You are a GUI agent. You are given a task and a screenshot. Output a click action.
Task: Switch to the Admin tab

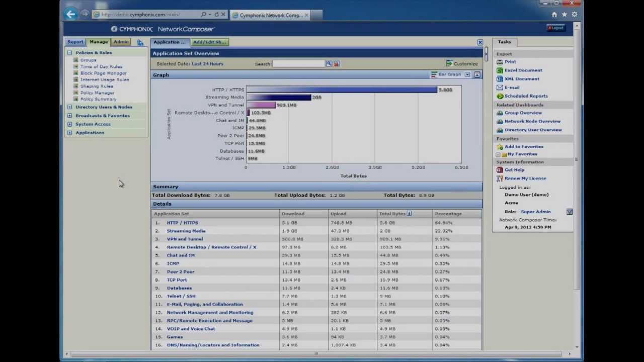[121, 42]
